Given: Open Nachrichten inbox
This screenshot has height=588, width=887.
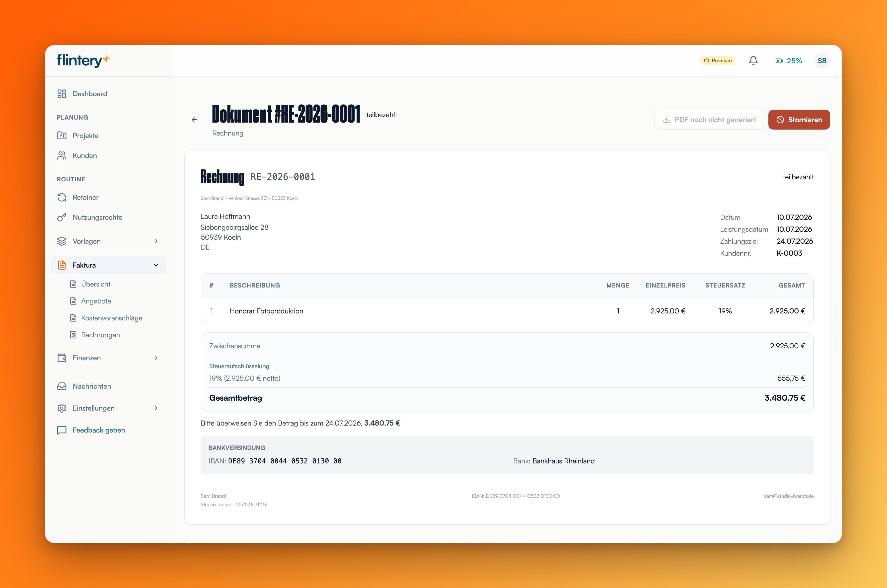Looking at the screenshot, I should 108,386.
